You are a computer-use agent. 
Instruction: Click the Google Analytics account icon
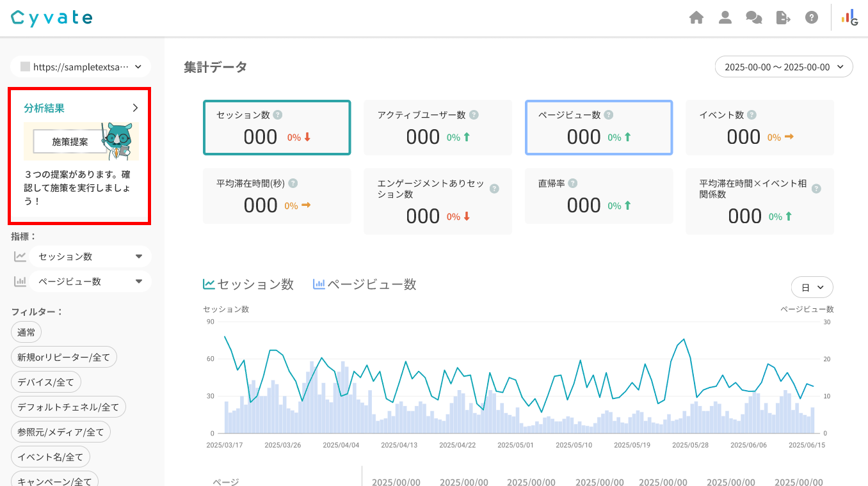point(849,18)
